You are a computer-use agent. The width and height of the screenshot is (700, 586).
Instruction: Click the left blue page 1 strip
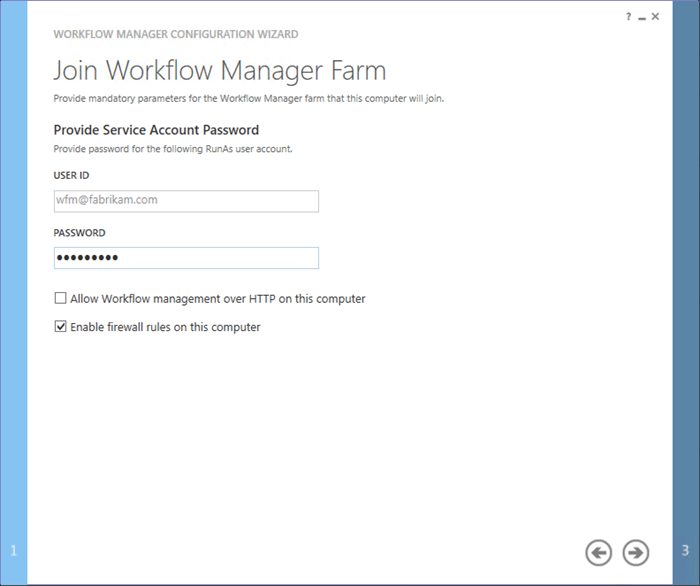point(13,300)
